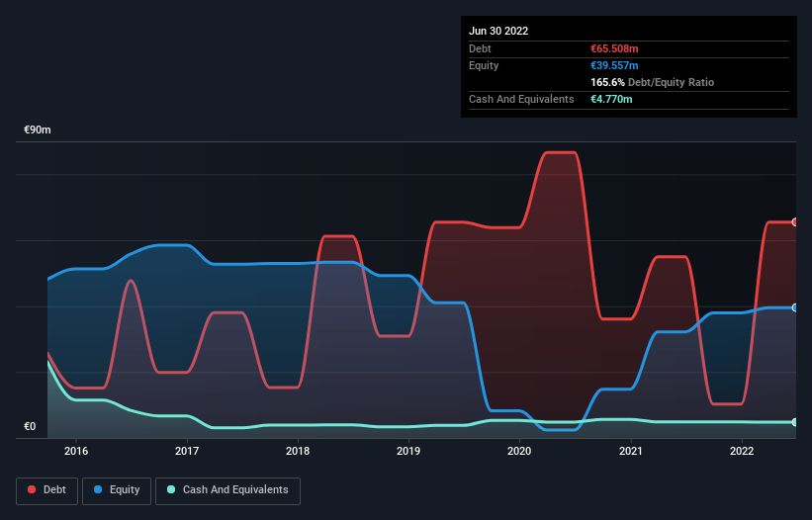Click the Equity end-point marker on chart
The height and width of the screenshot is (520, 812).
[795, 307]
